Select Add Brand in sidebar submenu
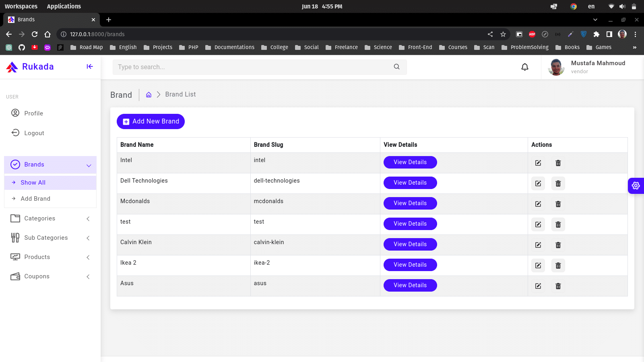This screenshot has height=362, width=644. (x=35, y=199)
